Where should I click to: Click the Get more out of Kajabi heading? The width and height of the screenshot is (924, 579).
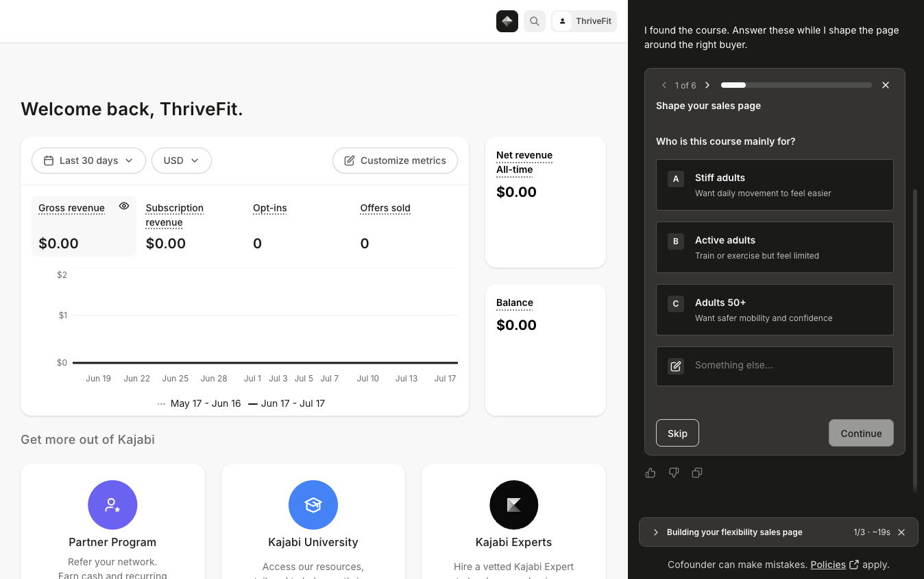tap(88, 440)
